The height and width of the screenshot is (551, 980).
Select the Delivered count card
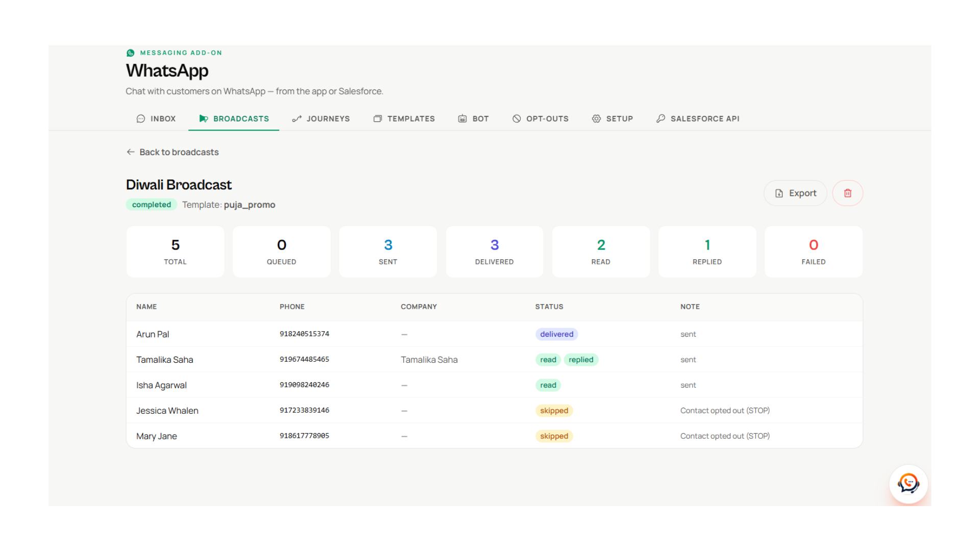495,252
